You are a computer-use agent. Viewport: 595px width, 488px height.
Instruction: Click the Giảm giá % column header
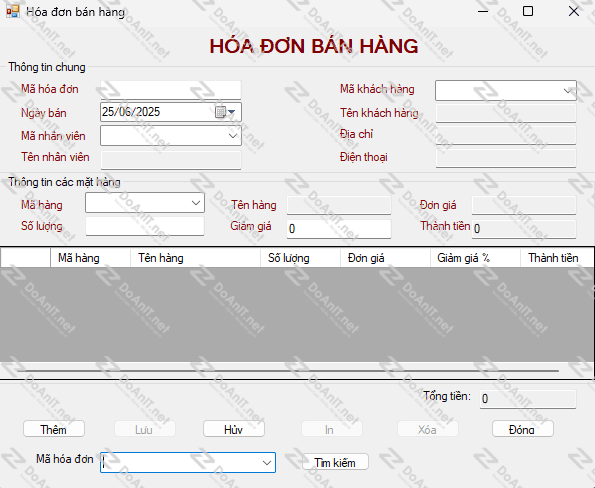click(x=475, y=258)
